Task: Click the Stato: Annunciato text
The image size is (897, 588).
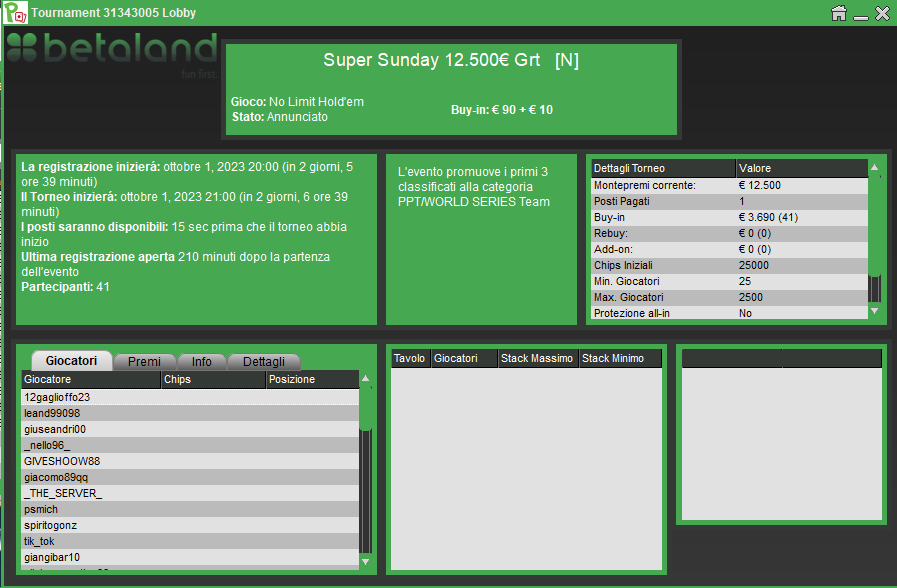Action: [x=280, y=117]
